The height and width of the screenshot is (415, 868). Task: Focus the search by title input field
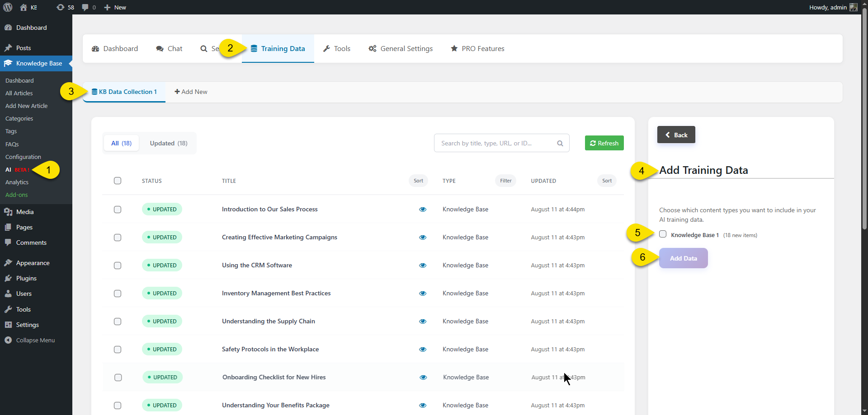pos(495,143)
